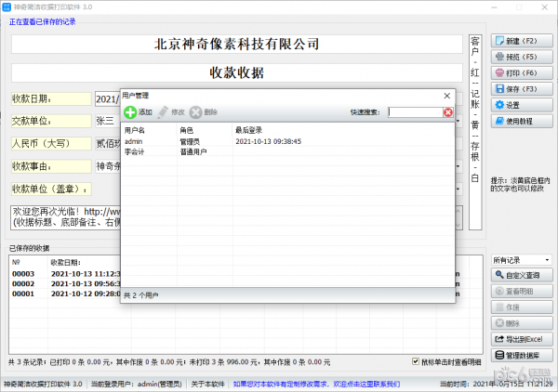Click company title 北京神奇像素科技有限公司 field
The width and height of the screenshot is (558, 392).
236,44
